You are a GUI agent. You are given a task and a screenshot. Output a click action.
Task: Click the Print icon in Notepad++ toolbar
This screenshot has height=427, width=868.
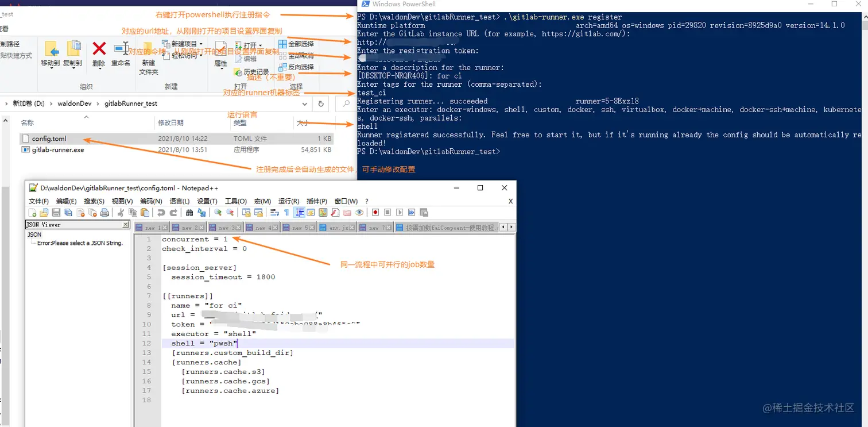tap(104, 213)
